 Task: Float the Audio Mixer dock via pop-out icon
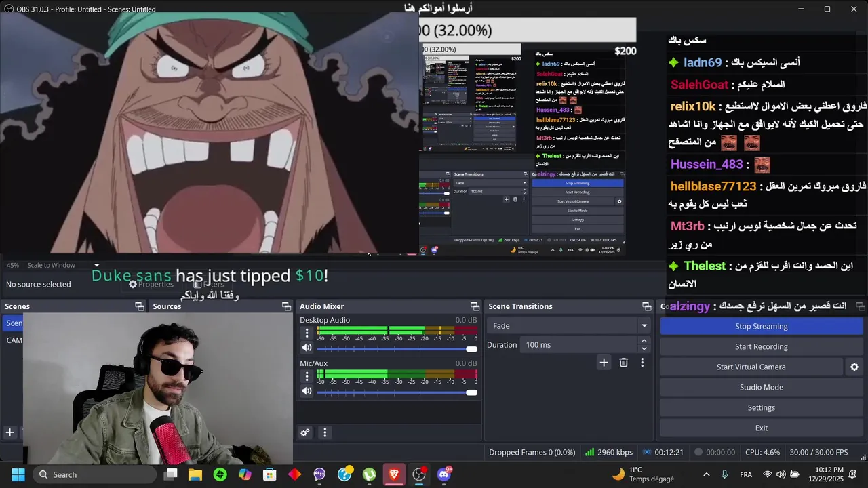tap(475, 306)
